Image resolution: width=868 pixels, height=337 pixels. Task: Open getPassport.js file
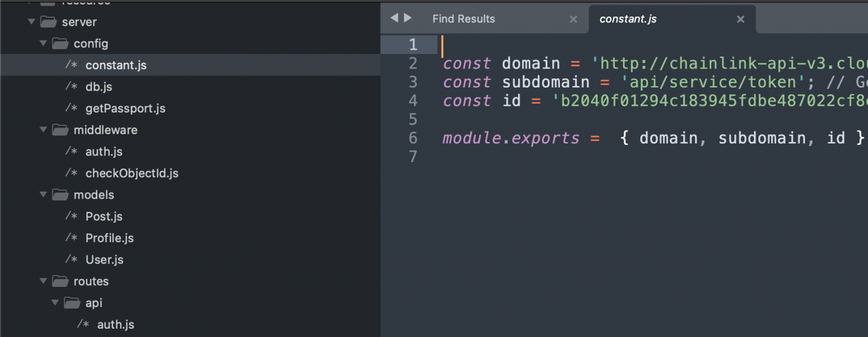(x=125, y=108)
